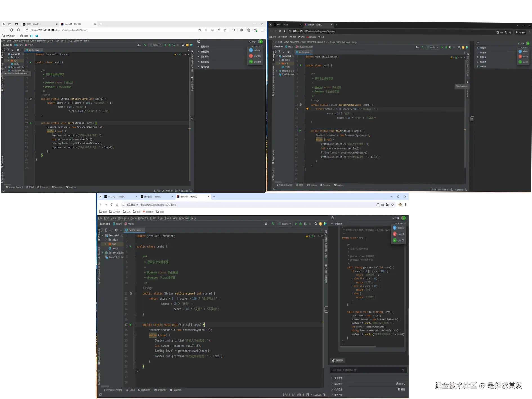This screenshot has width=532, height=399.
Task: Open Search Everywhere in the top-left window
Action: click(x=183, y=45)
